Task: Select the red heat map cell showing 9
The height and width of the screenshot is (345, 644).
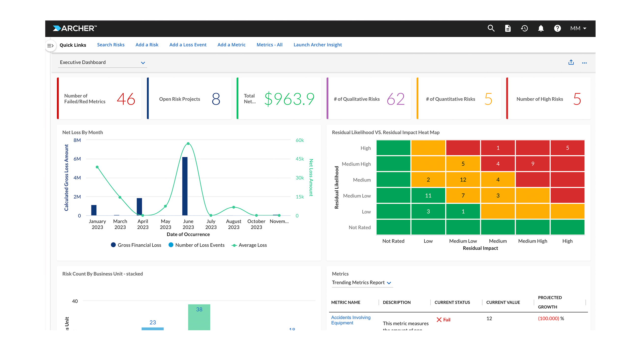Action: [x=533, y=164]
